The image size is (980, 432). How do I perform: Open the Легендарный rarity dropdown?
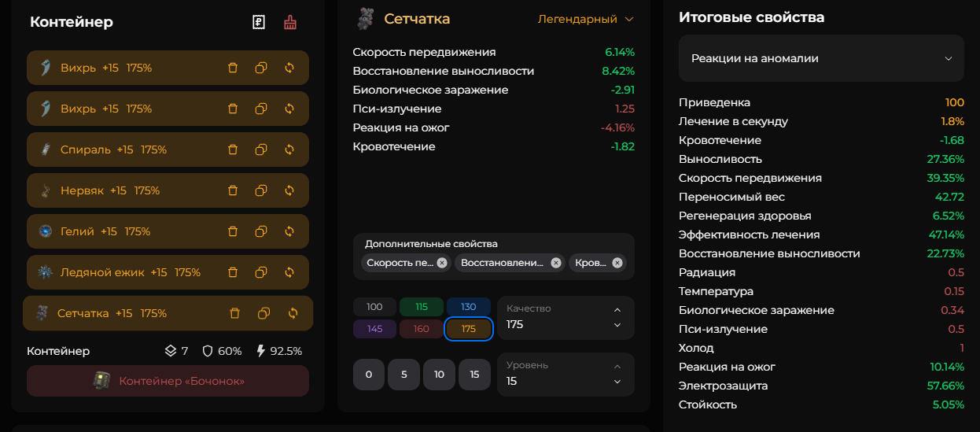point(585,19)
